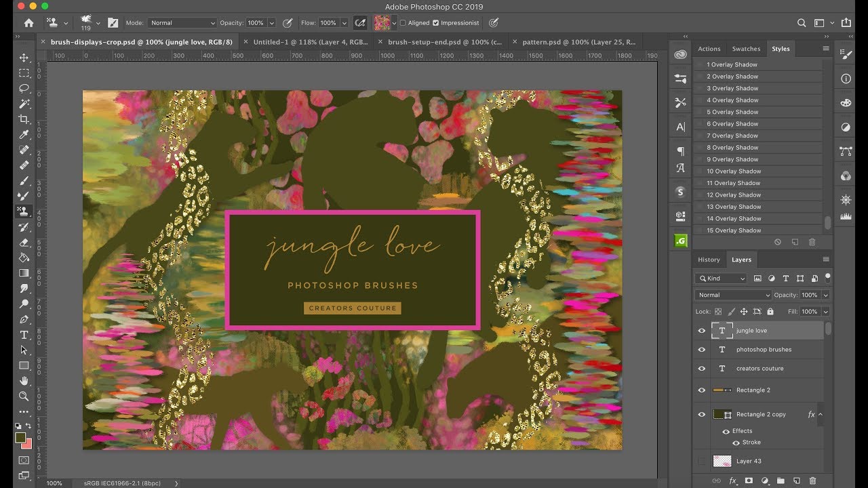Click the background color swatch
868x488 pixels.
[x=27, y=444]
